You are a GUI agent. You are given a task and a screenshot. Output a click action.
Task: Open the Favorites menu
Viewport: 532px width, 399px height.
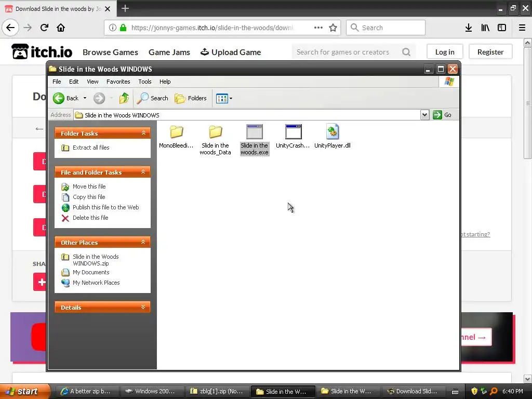tap(118, 82)
